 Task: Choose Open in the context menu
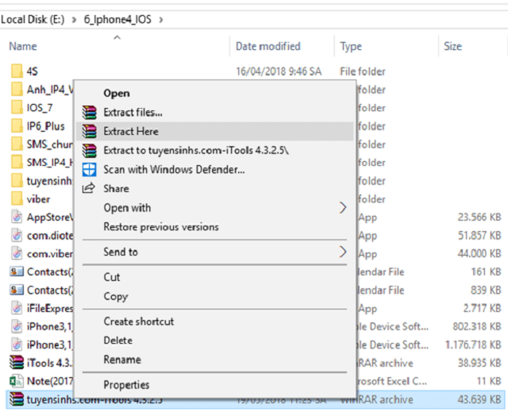(x=214, y=94)
